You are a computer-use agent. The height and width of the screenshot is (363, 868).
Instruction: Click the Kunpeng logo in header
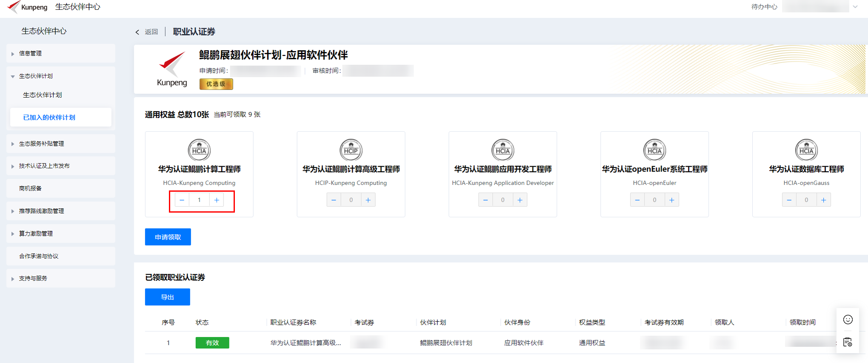[x=27, y=7]
